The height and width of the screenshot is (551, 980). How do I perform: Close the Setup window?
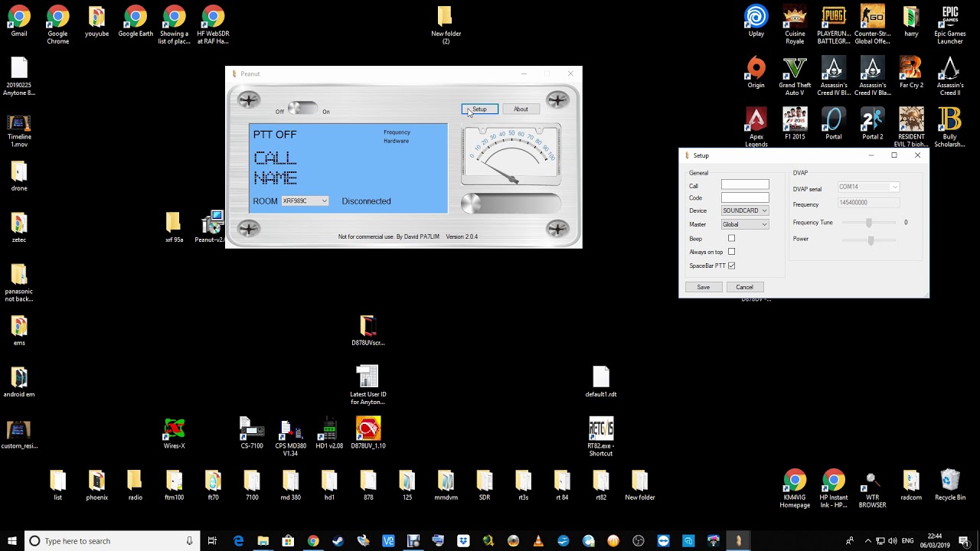point(917,155)
